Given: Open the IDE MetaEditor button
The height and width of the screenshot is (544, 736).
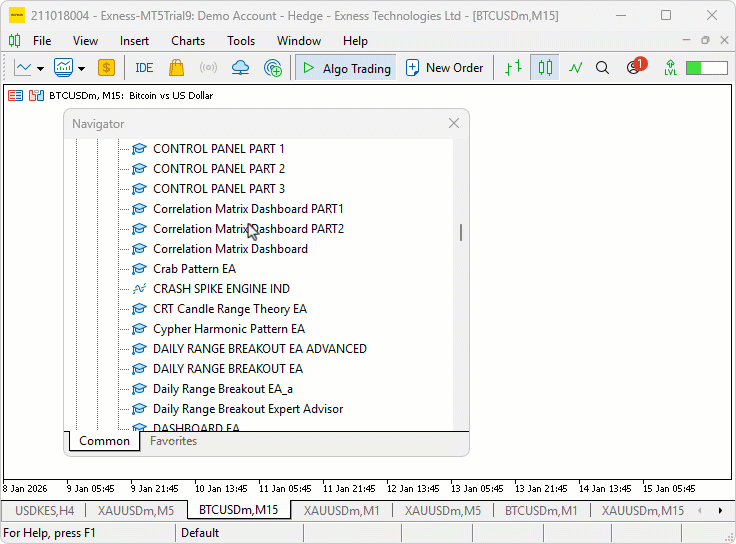Looking at the screenshot, I should click(144, 68).
